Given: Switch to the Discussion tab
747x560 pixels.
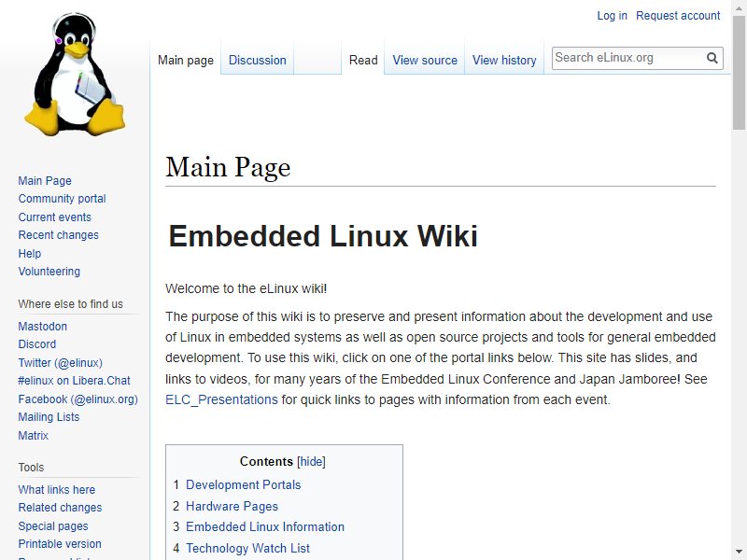Looking at the screenshot, I should click(258, 61).
